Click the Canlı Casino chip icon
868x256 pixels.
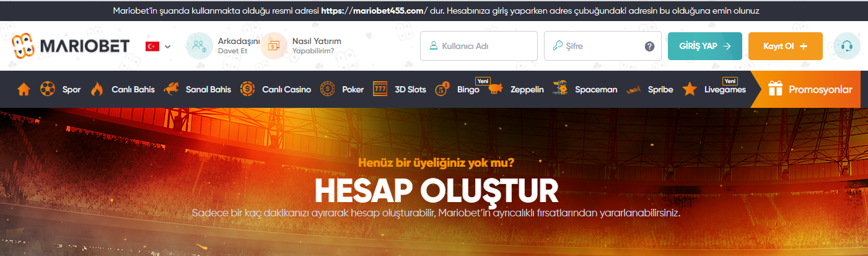point(248,89)
